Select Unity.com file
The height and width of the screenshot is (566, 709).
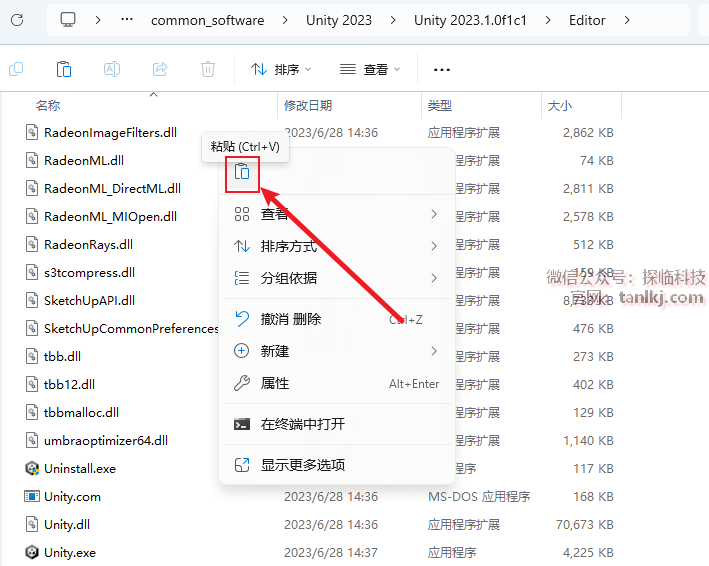coord(72,497)
